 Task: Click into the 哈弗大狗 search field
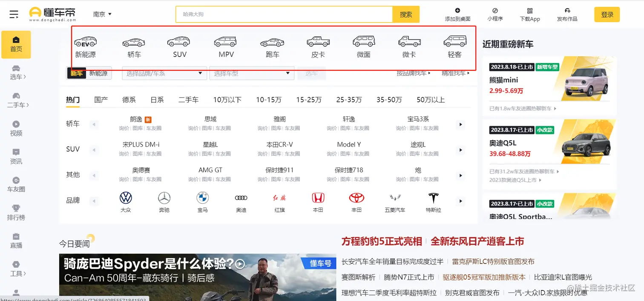coord(284,14)
